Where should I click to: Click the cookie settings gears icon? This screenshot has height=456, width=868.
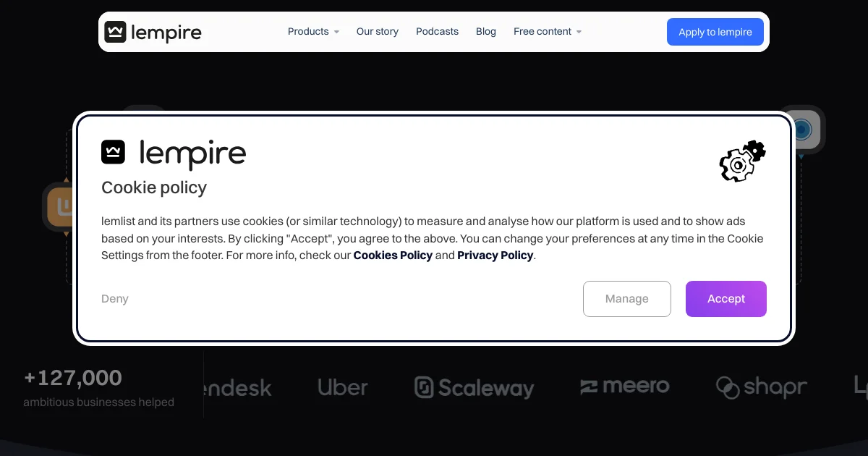(742, 161)
